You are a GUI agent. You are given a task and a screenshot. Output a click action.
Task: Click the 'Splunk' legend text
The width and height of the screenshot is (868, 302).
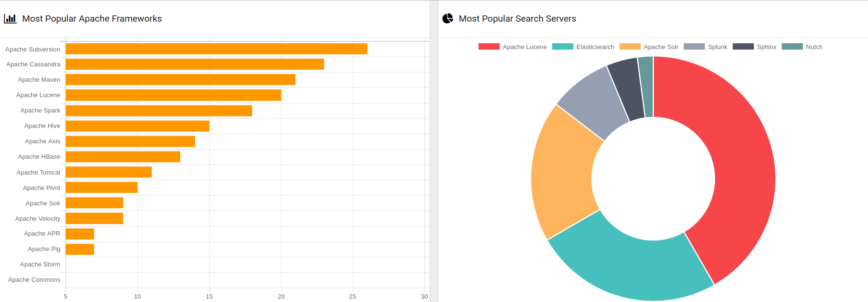(718, 47)
